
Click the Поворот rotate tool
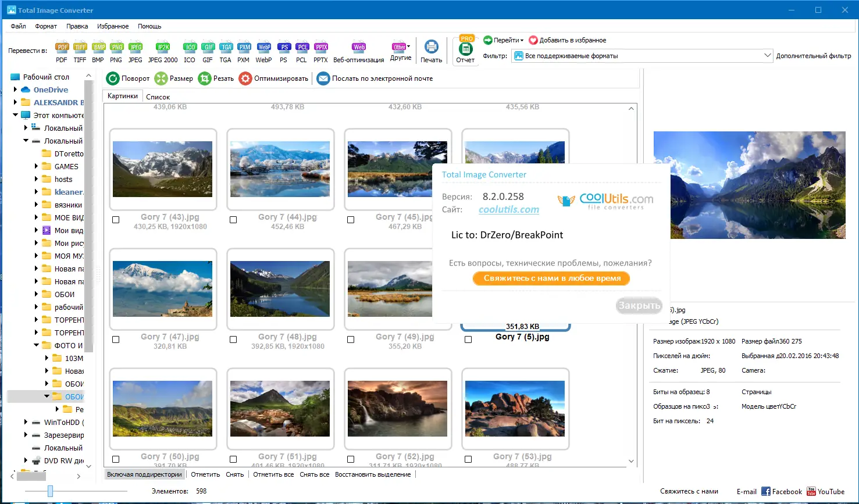128,78
